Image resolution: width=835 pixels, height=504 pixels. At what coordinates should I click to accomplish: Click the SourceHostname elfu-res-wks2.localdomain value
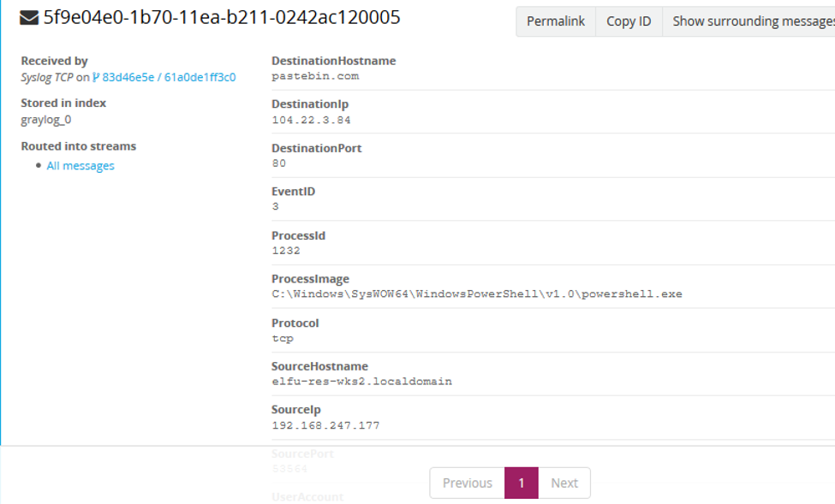[x=361, y=382]
